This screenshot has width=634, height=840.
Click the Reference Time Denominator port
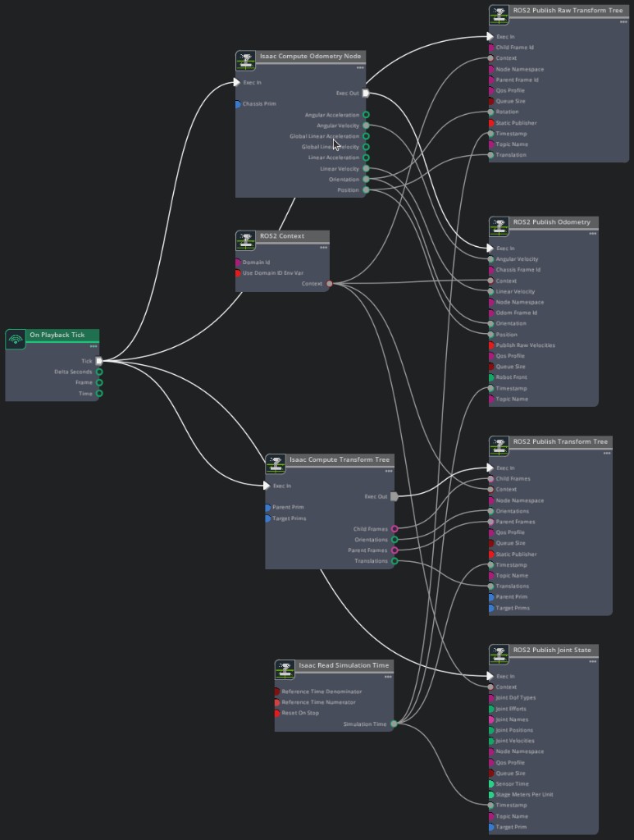(x=277, y=692)
